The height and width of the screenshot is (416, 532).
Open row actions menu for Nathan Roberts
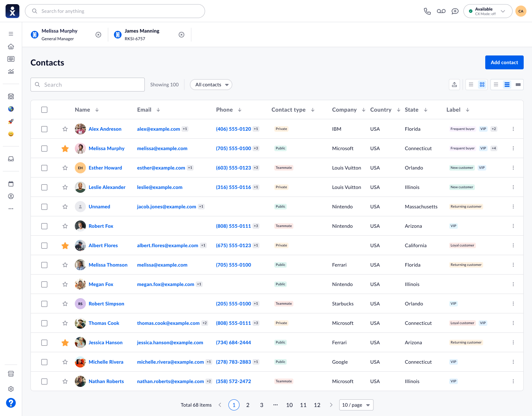pyautogui.click(x=513, y=381)
